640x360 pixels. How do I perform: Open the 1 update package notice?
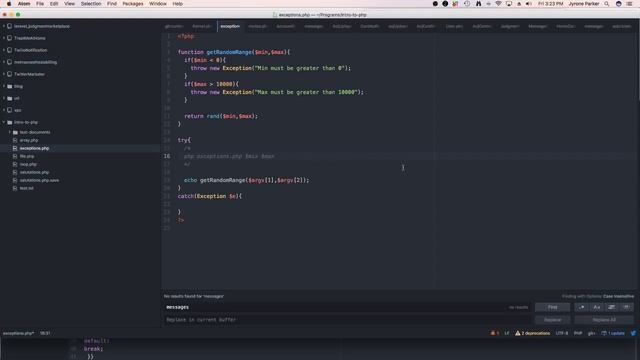coord(613,333)
